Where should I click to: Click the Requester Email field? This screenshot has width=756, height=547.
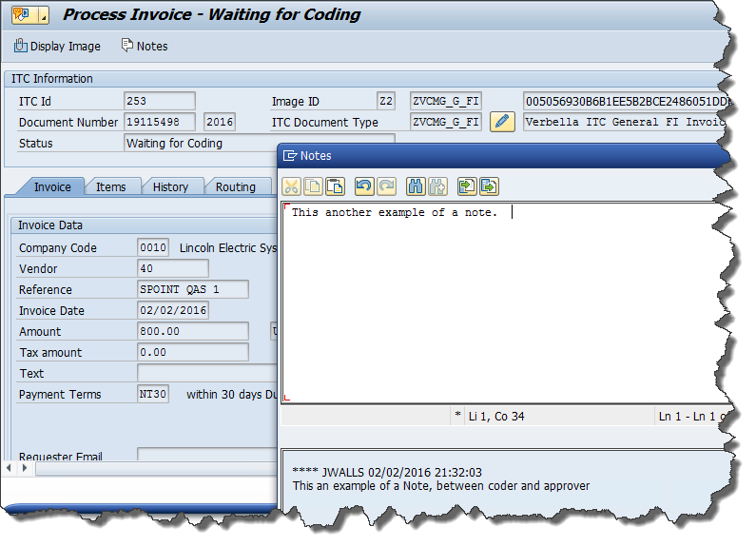(x=207, y=455)
